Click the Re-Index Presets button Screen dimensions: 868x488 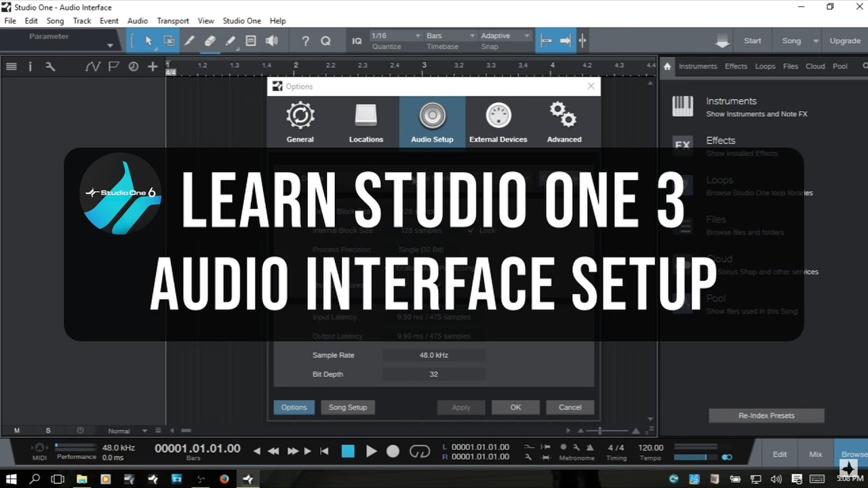coord(766,415)
